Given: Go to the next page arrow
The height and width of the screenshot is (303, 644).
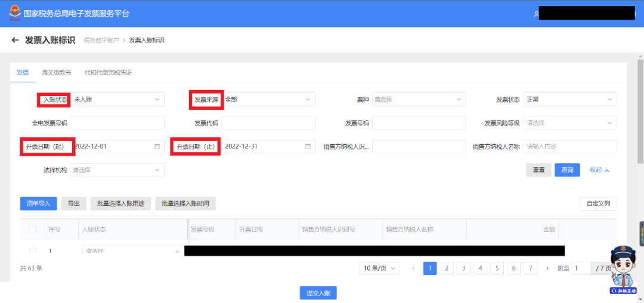Looking at the screenshot, I should click(x=547, y=268).
